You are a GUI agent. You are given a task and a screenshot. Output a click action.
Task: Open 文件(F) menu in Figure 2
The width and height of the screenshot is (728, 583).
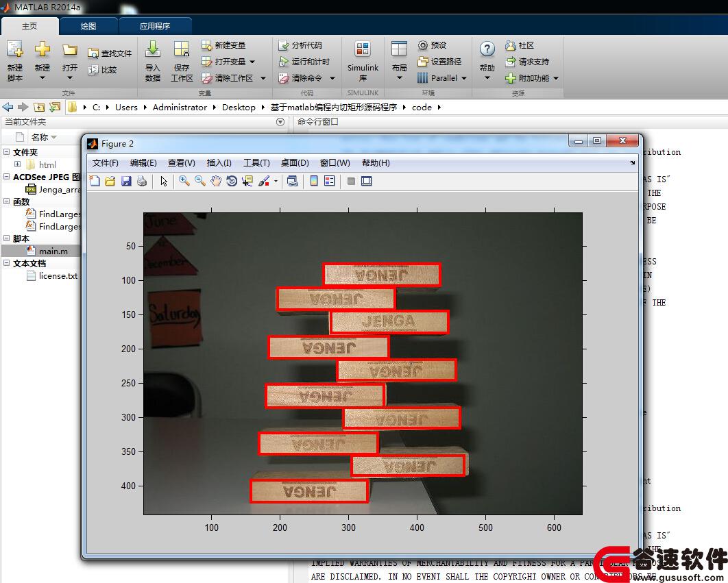(106, 163)
